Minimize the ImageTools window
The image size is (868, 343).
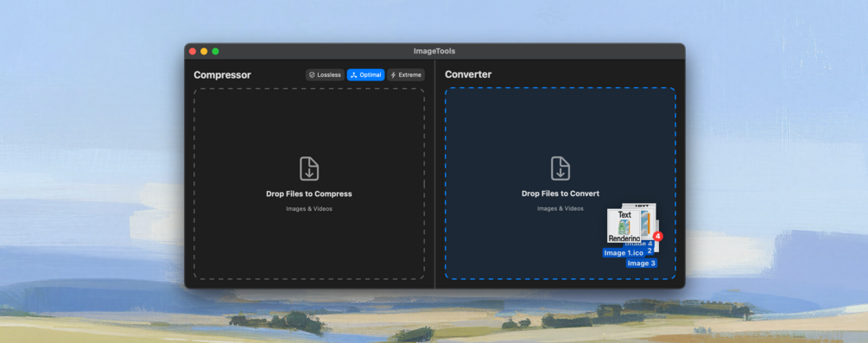point(204,51)
